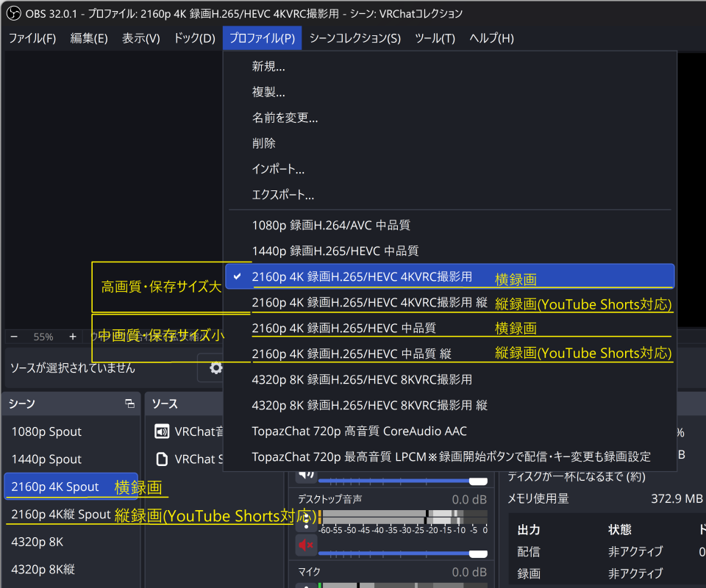Open source properties with the gear icon

point(215,367)
